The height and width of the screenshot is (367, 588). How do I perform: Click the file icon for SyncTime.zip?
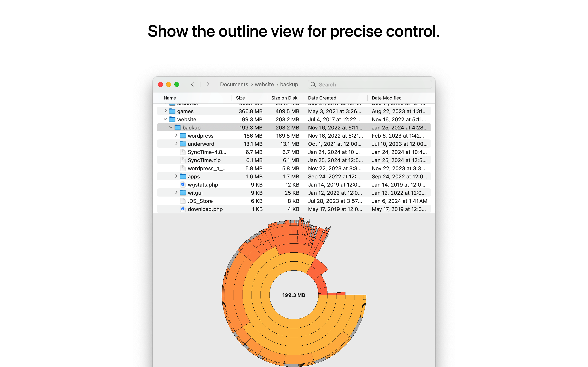(x=183, y=160)
